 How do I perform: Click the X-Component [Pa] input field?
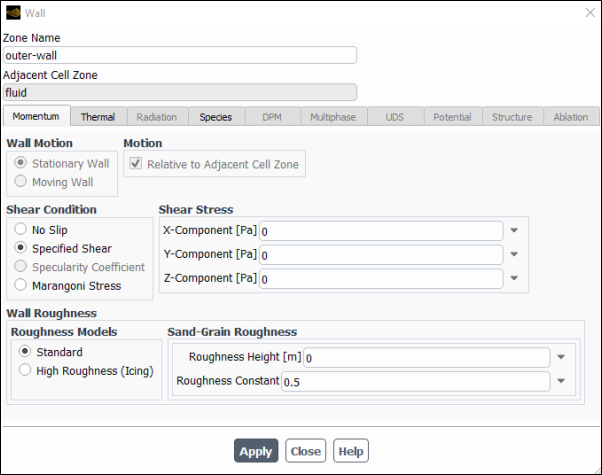point(381,231)
